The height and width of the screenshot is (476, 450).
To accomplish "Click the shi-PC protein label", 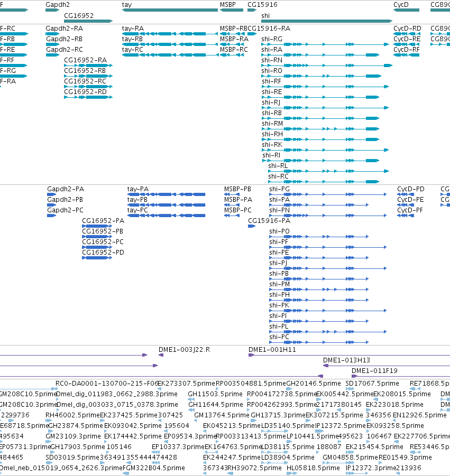I will click(x=279, y=337).
